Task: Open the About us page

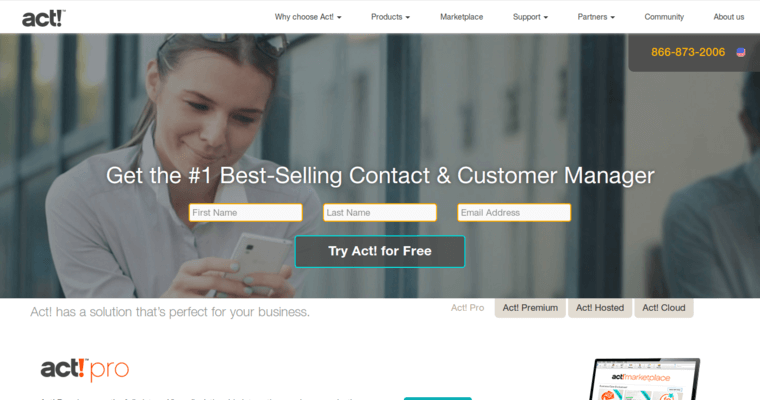Action: [x=728, y=17]
